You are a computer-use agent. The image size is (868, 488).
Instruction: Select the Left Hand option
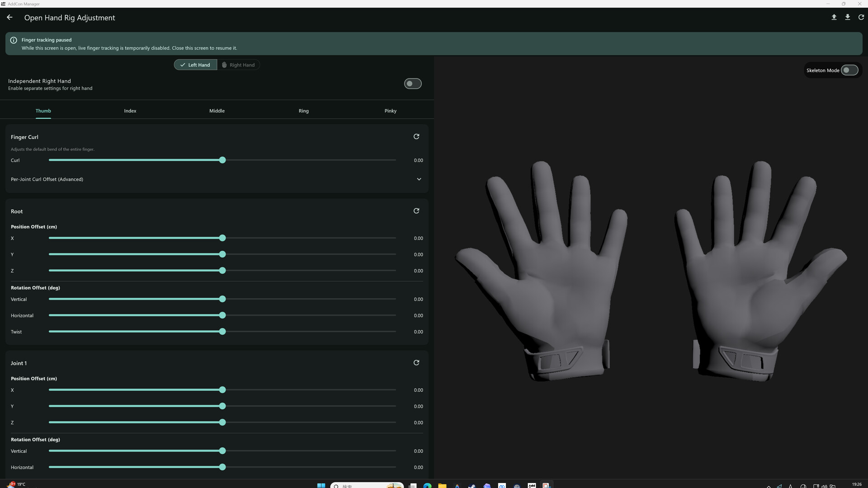pyautogui.click(x=195, y=65)
